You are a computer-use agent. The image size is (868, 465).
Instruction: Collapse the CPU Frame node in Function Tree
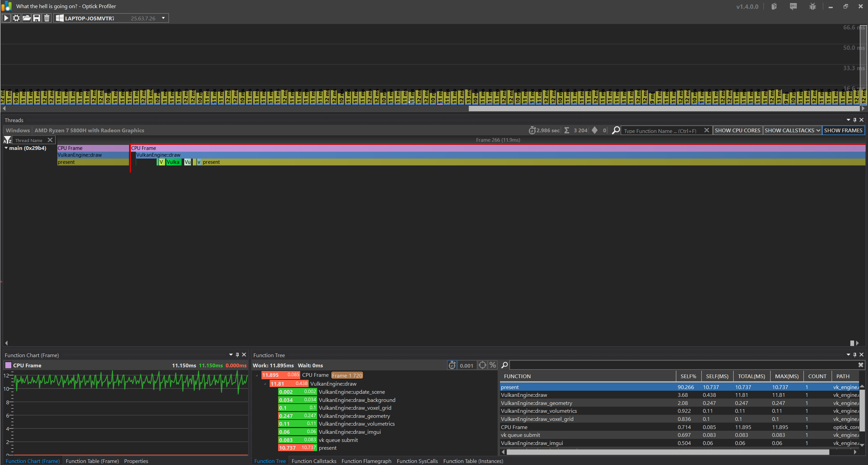(x=257, y=375)
